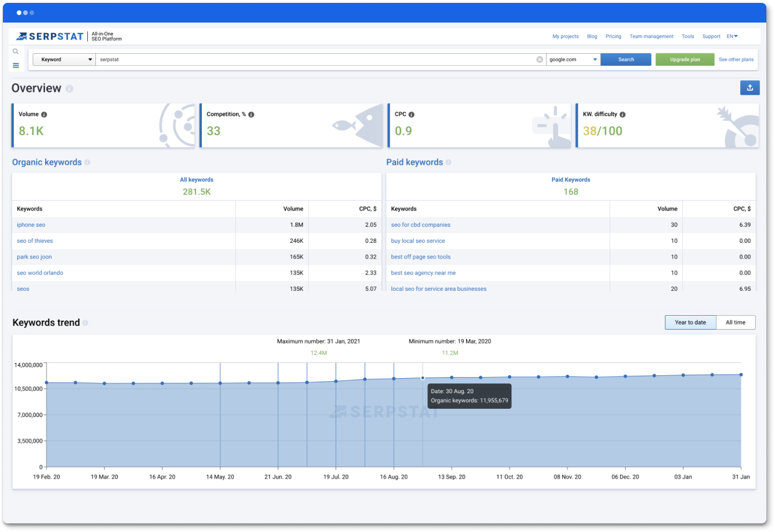Click paid table CPC, $ column header
Viewport: 775px width, 532px height.
coord(742,209)
